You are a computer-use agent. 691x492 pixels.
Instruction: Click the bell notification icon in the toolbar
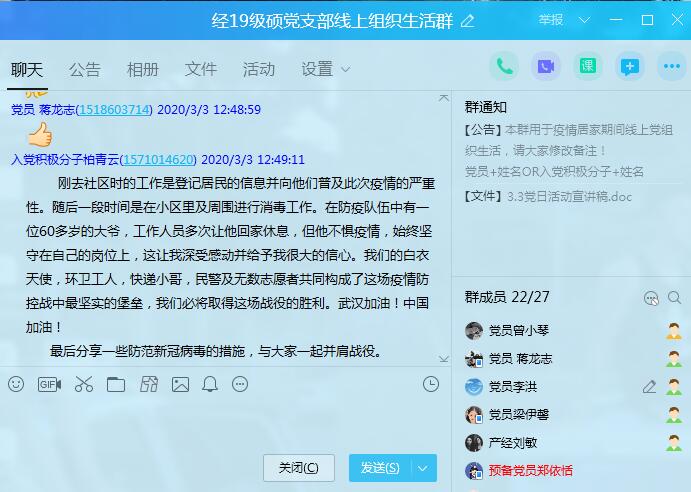(x=210, y=384)
